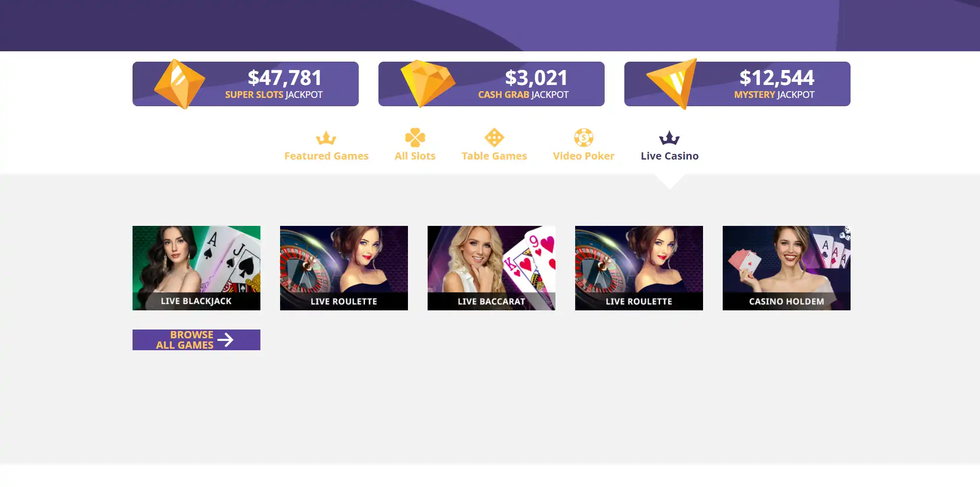Image resolution: width=980 pixels, height=487 pixels.
Task: Open the $47,781 Super Slots jackpot banner
Action: pos(245,84)
